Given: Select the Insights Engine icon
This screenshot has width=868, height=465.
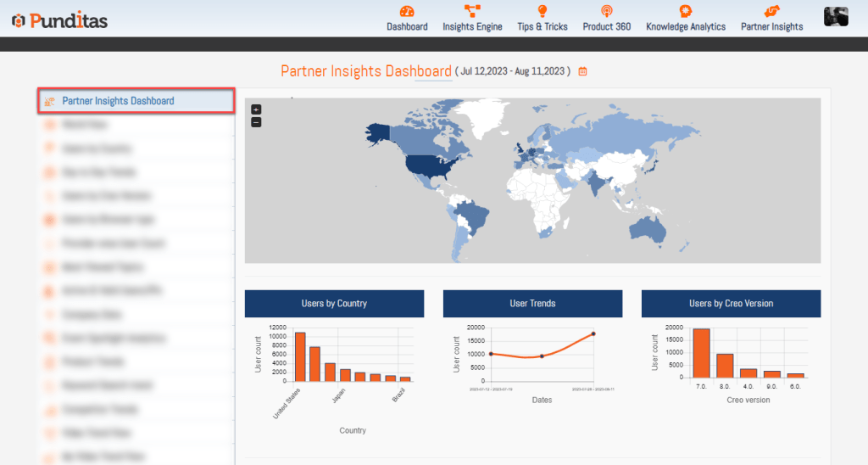Looking at the screenshot, I should pyautogui.click(x=472, y=11).
